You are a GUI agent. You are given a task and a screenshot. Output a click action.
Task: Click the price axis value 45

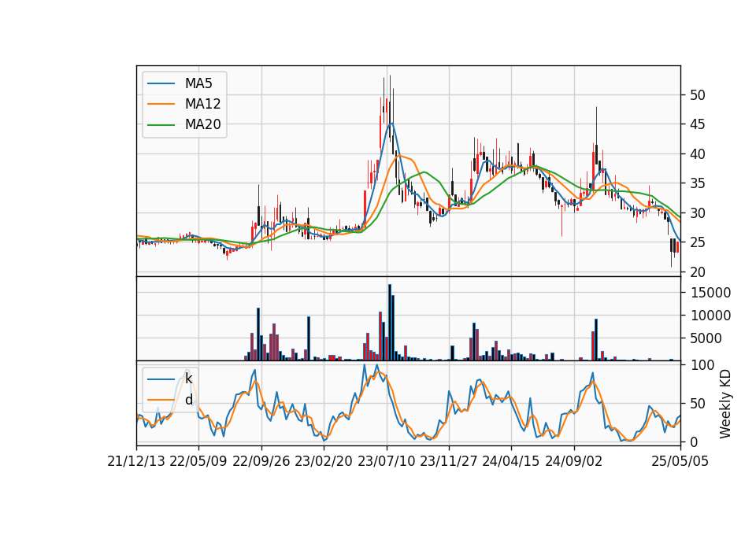pyautogui.click(x=697, y=124)
